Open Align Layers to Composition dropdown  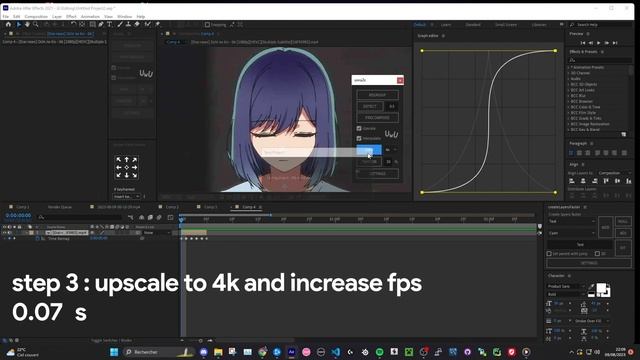pyautogui.click(x=615, y=173)
